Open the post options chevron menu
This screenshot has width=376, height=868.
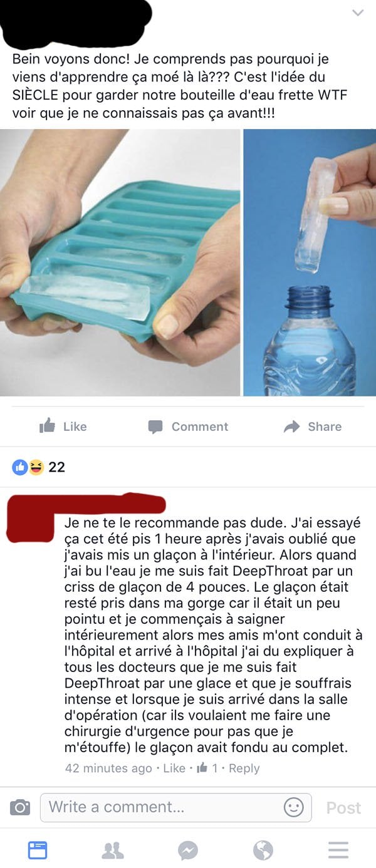(x=358, y=13)
